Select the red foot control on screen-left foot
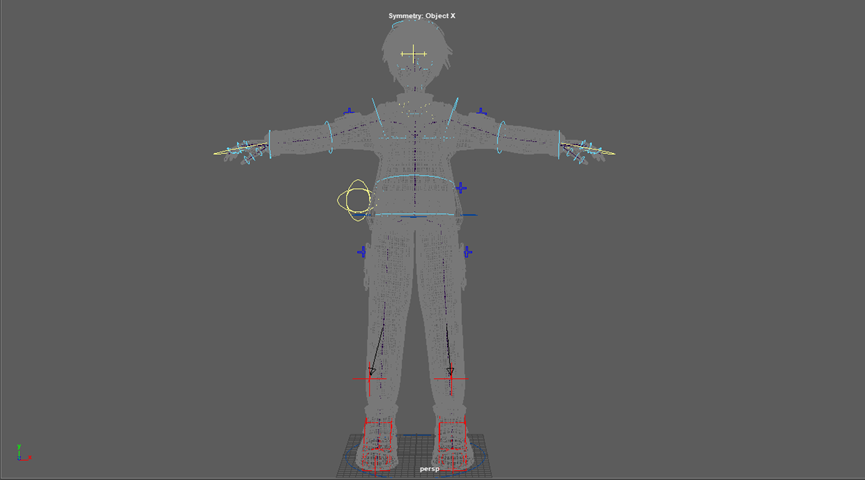The width and height of the screenshot is (865, 480). [x=378, y=445]
